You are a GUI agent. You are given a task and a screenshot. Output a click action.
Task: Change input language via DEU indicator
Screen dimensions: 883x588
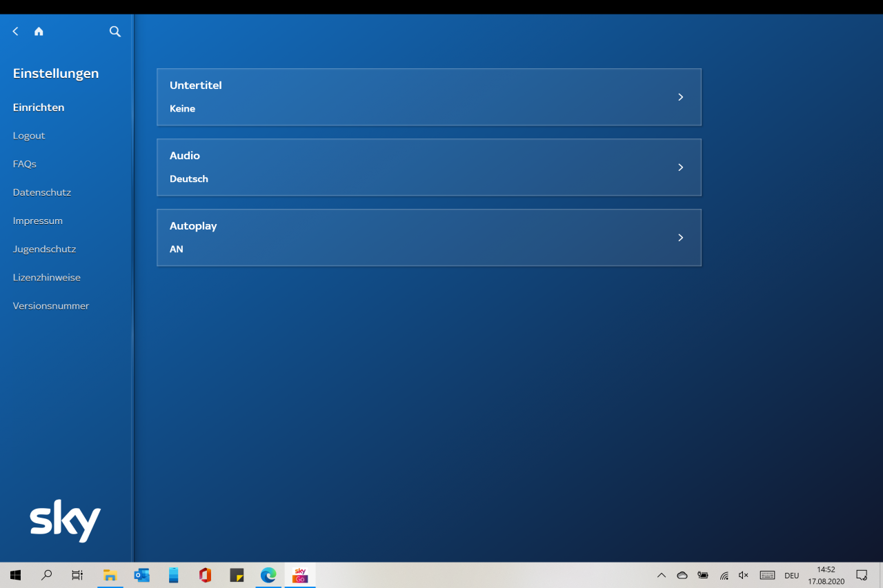coord(791,576)
